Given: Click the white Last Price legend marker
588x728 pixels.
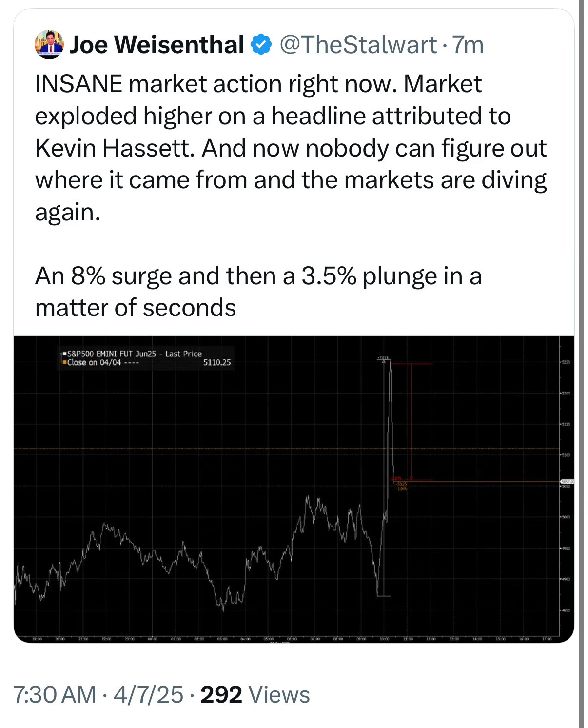Looking at the screenshot, I should click(x=64, y=354).
